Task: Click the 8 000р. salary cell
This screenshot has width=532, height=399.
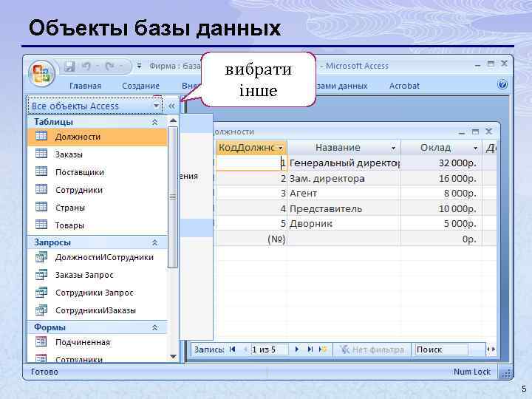Action: pos(441,193)
